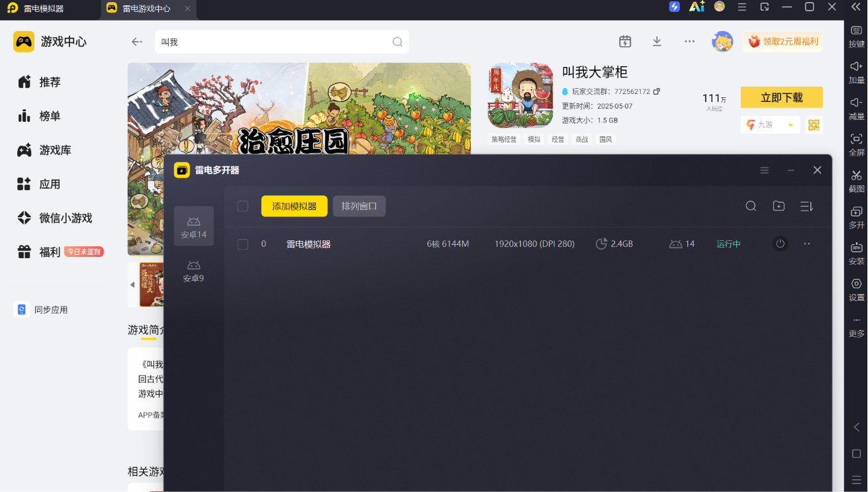Open 游戏库 in the game center sidebar
Screen dimensions: 868x492
click(x=44, y=150)
